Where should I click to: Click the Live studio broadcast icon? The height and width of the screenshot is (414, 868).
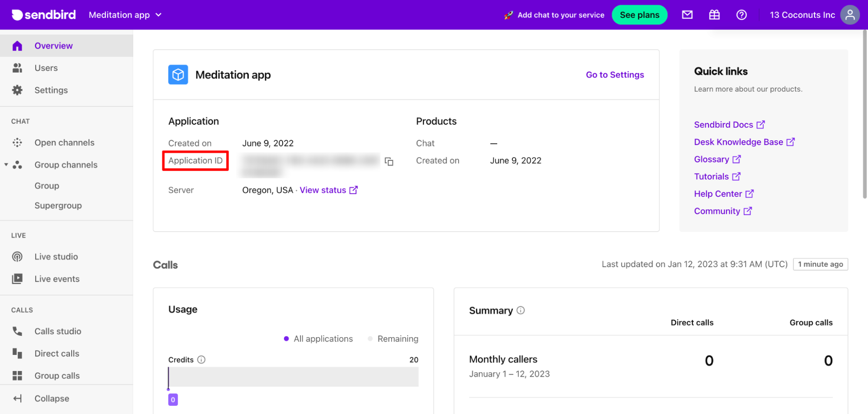pyautogui.click(x=17, y=257)
